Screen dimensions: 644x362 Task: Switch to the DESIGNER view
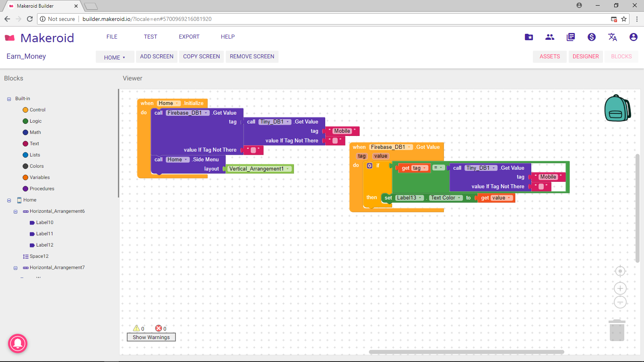(x=585, y=57)
